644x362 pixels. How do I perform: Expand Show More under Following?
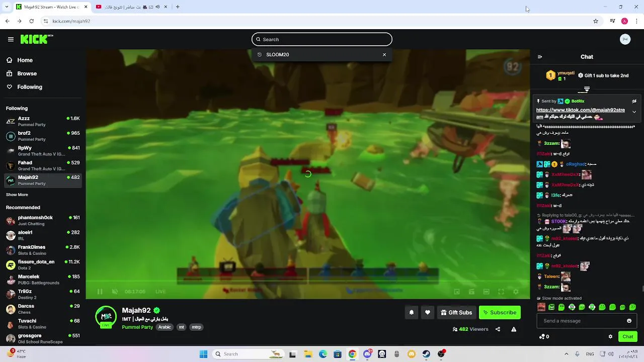(x=17, y=195)
